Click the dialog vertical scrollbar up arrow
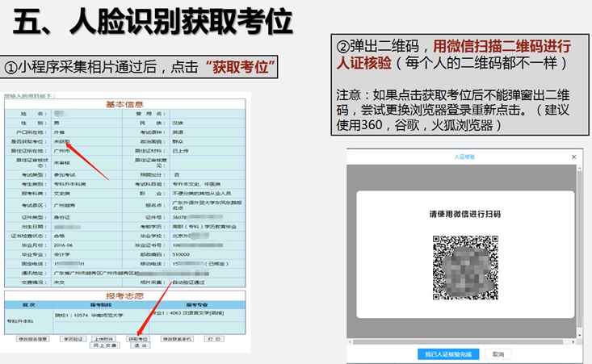This screenshot has width=592, height=364. click(x=580, y=168)
